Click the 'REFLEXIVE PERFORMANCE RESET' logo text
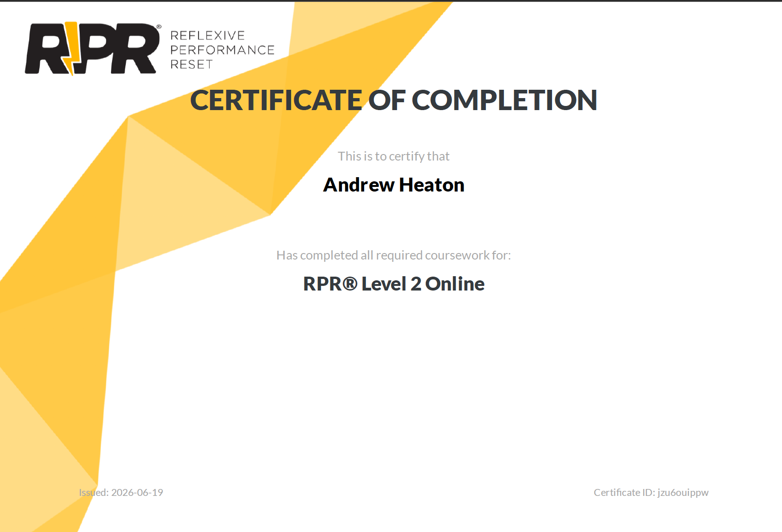The image size is (782, 532). tap(223, 50)
